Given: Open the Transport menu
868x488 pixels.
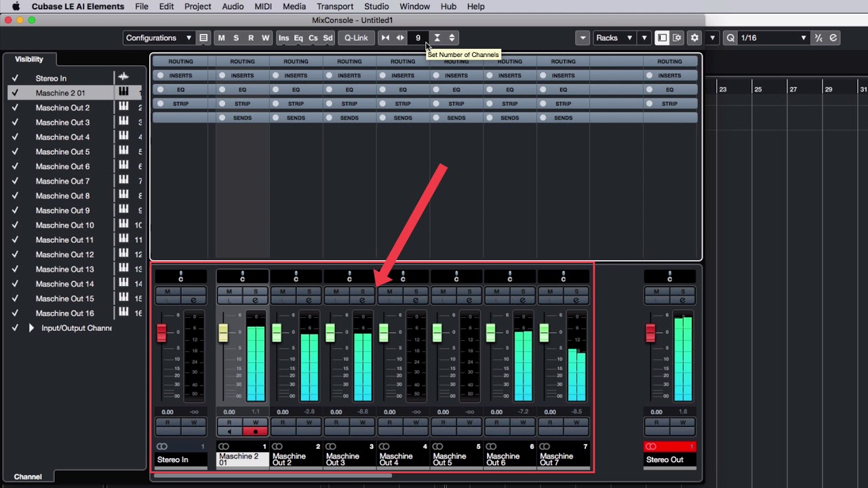Looking at the screenshot, I should click(x=335, y=6).
